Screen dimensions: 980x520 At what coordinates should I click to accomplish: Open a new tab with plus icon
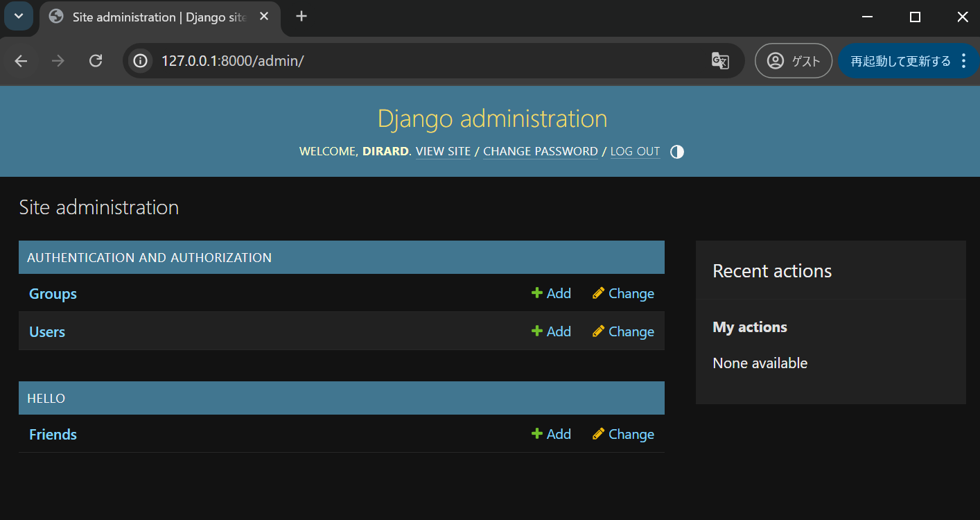301,17
